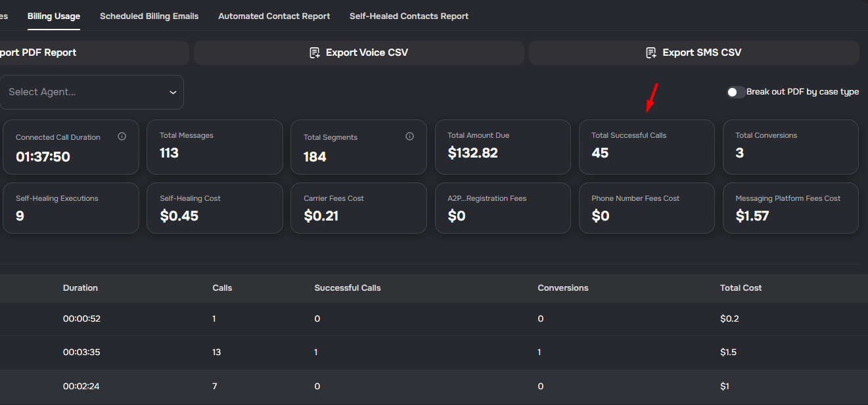The image size is (868, 405).
Task: Toggle Break out PDF by case type
Action: tap(736, 92)
